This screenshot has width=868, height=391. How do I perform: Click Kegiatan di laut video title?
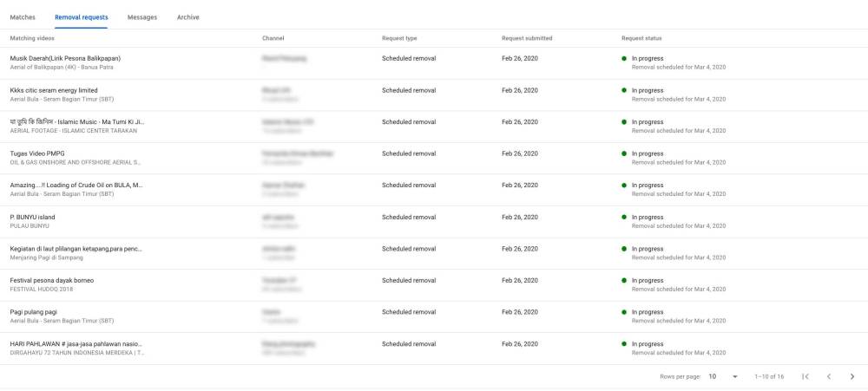[x=76, y=249]
